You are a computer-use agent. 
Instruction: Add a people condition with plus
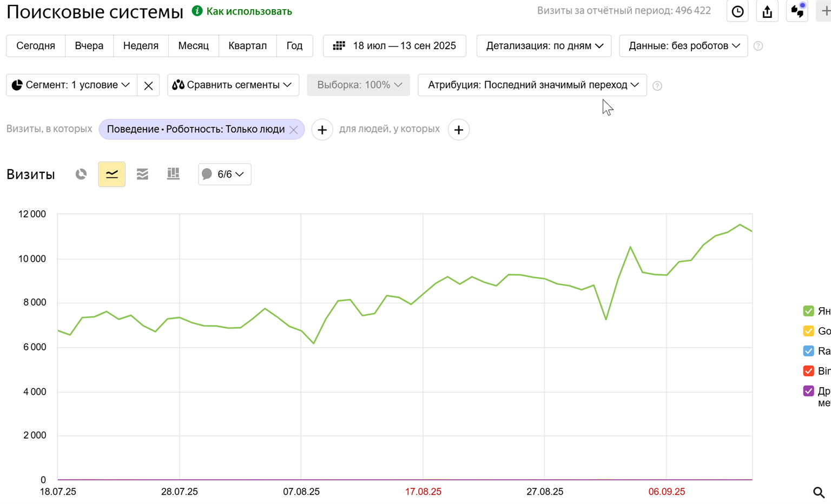click(458, 130)
